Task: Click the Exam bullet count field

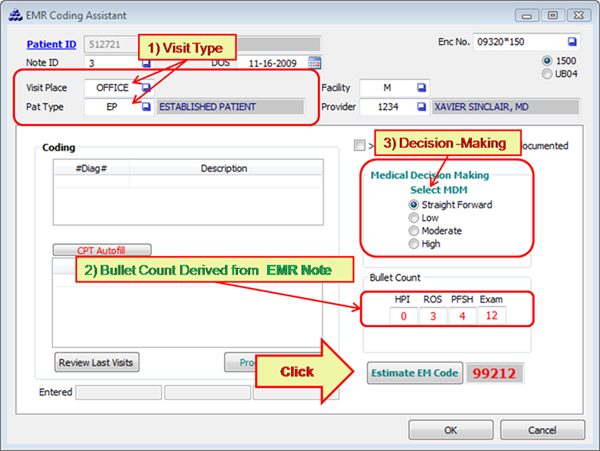Action: (x=491, y=317)
